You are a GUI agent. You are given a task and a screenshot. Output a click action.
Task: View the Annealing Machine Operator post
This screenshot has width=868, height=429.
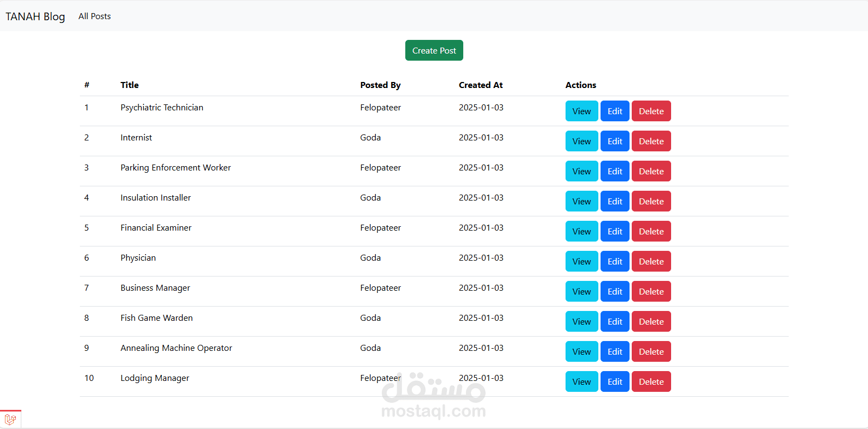tap(581, 351)
